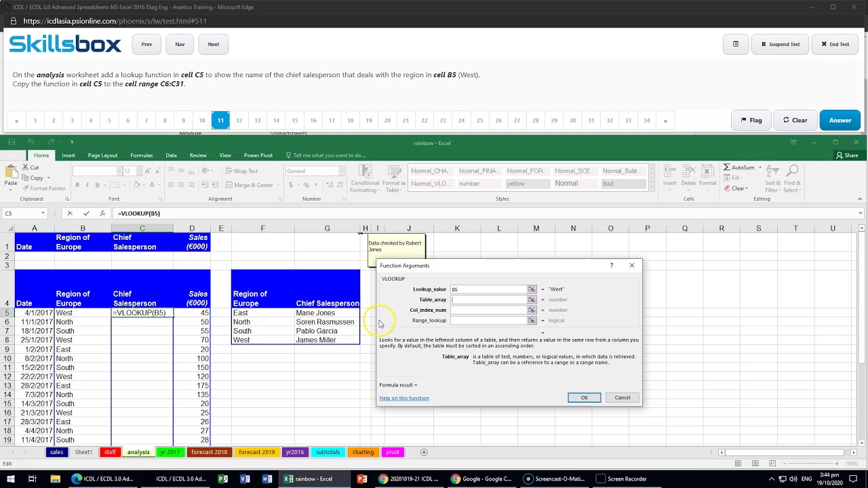Collapse dialog via Lookup_value range selector icon
The image size is (868, 488).
[x=532, y=289]
